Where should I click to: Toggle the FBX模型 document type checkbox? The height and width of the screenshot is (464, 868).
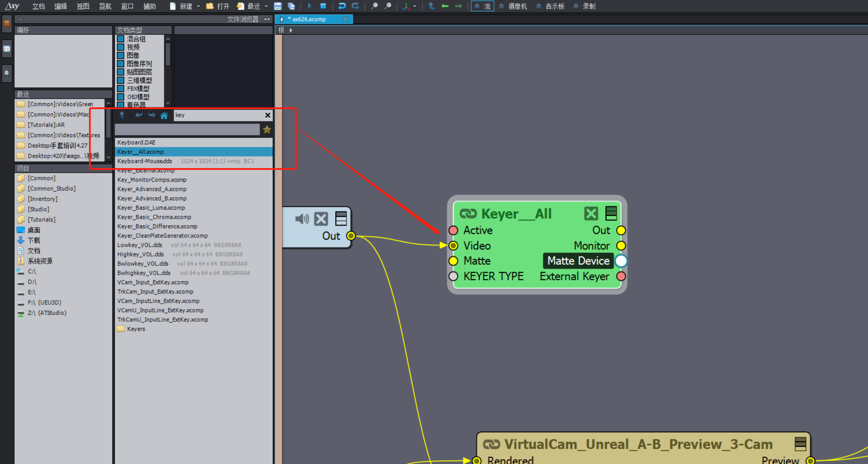[x=121, y=89]
